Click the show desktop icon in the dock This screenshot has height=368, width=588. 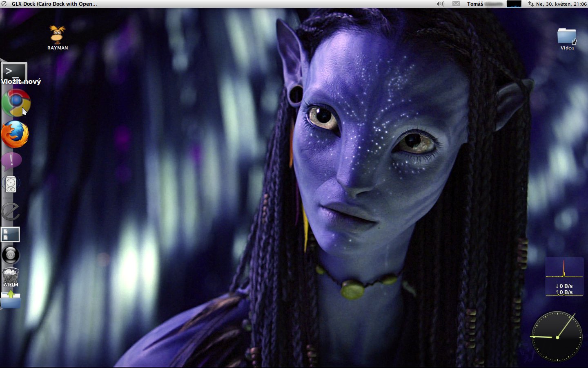11,235
